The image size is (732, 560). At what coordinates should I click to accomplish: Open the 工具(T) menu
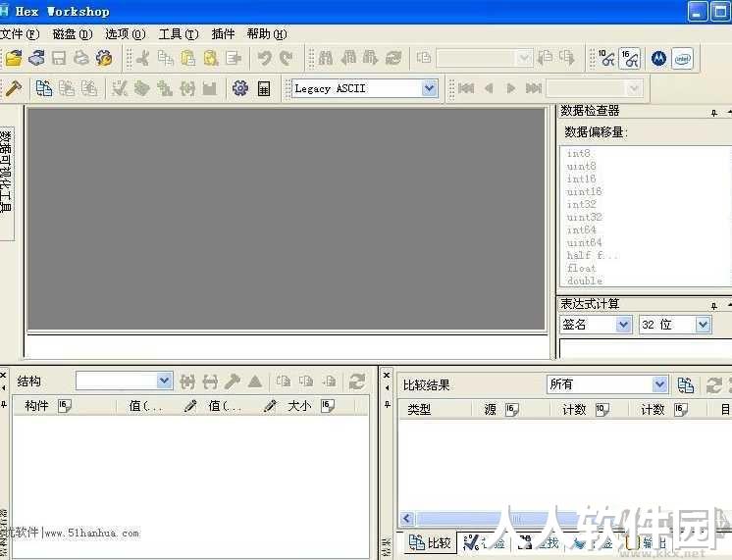tap(179, 34)
